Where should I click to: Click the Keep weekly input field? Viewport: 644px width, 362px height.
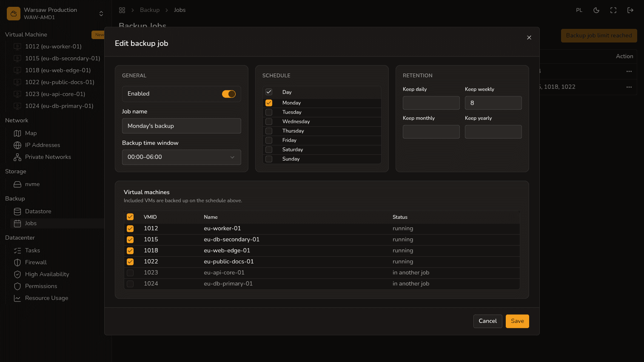tap(493, 103)
